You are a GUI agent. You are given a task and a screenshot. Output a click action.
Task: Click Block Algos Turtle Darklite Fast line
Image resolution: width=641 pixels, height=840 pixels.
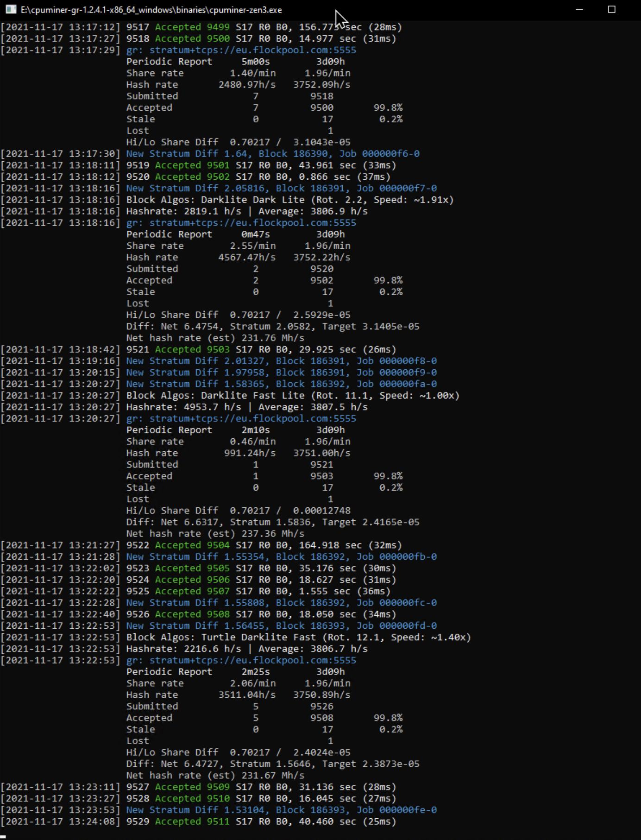(x=299, y=638)
